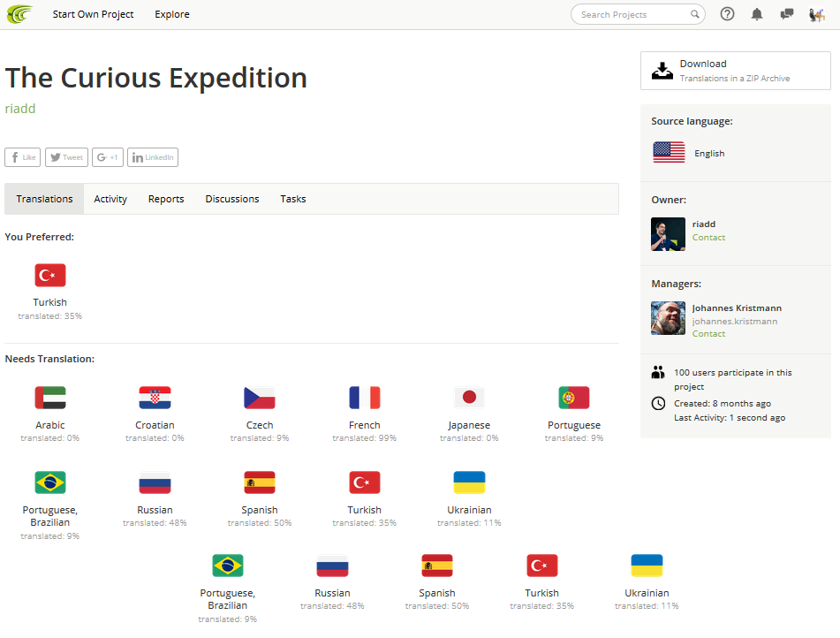Click the 'Managers:' heading
Viewport: 840px width, 638px height.
click(x=676, y=284)
